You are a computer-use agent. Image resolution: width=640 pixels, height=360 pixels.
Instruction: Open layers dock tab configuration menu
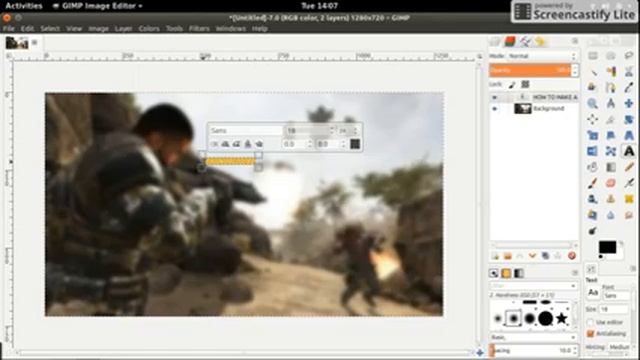(x=575, y=41)
